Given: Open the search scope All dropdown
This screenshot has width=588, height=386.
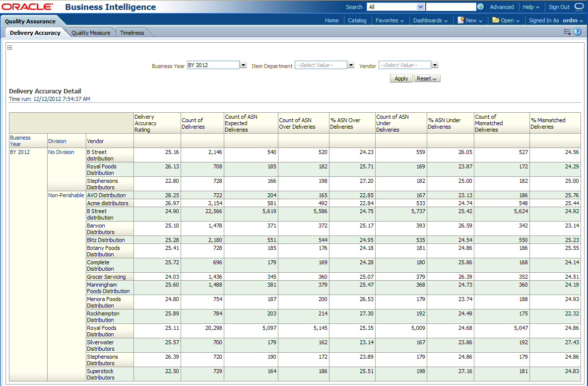Looking at the screenshot, I should pos(421,7).
